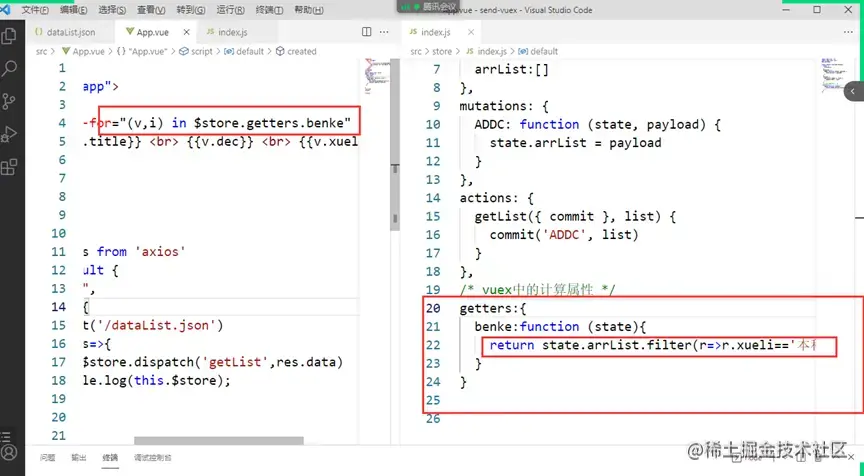The image size is (864, 476).
Task: Click App.vue file breadcrumb in left editor
Action: tap(83, 51)
